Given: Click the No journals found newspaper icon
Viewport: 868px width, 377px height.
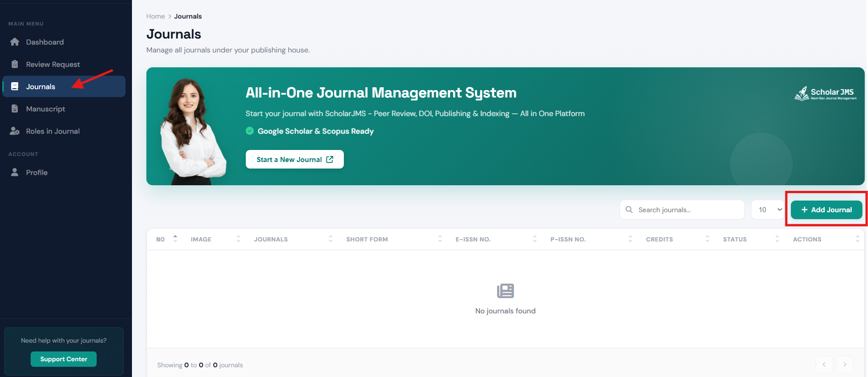Looking at the screenshot, I should tap(506, 291).
